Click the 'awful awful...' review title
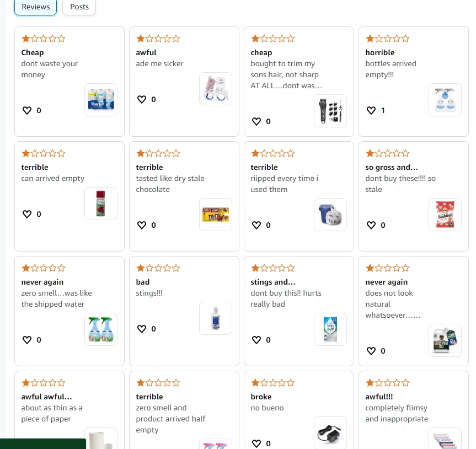The height and width of the screenshot is (449, 476). [46, 397]
